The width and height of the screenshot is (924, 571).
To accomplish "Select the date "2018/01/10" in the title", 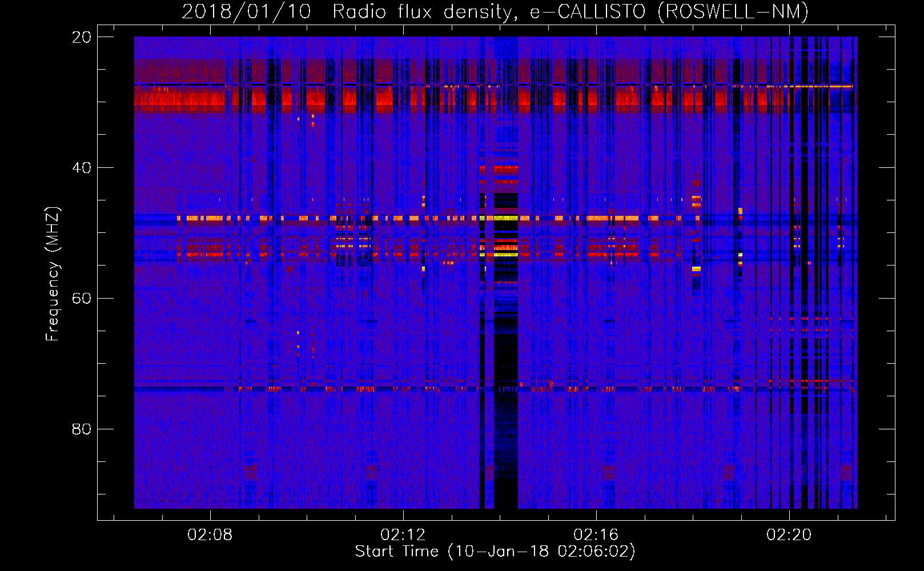I will (247, 12).
